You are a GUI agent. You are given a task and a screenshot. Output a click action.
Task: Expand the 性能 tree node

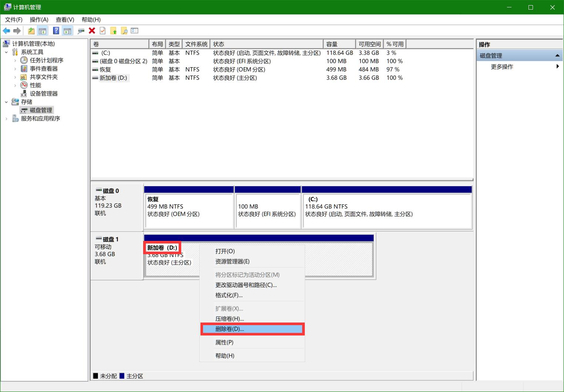15,85
